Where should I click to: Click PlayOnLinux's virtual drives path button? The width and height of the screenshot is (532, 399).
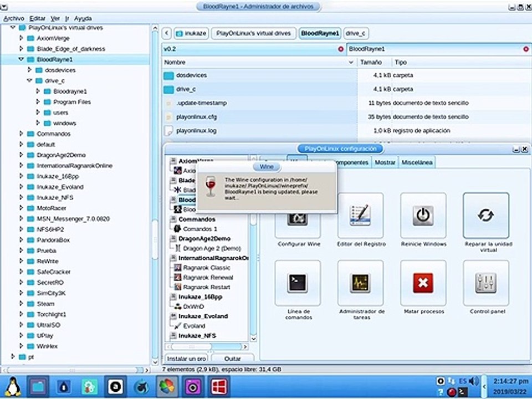tap(253, 33)
